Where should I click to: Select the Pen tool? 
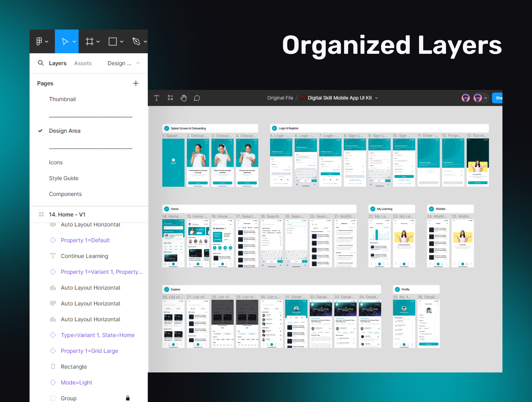click(x=136, y=41)
